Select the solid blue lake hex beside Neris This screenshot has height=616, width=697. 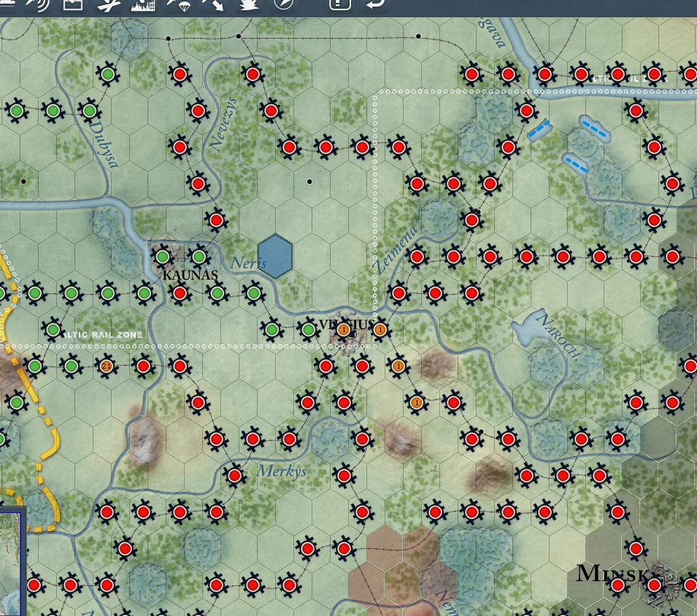click(x=275, y=256)
